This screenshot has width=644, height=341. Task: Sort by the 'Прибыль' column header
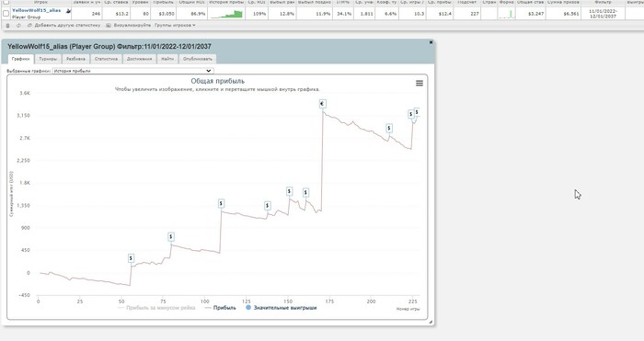pyautogui.click(x=163, y=2)
